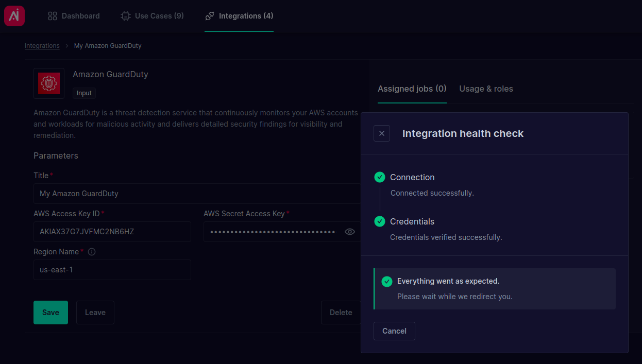Open the Use Cases (9) page
This screenshot has height=364, width=642.
click(x=152, y=16)
